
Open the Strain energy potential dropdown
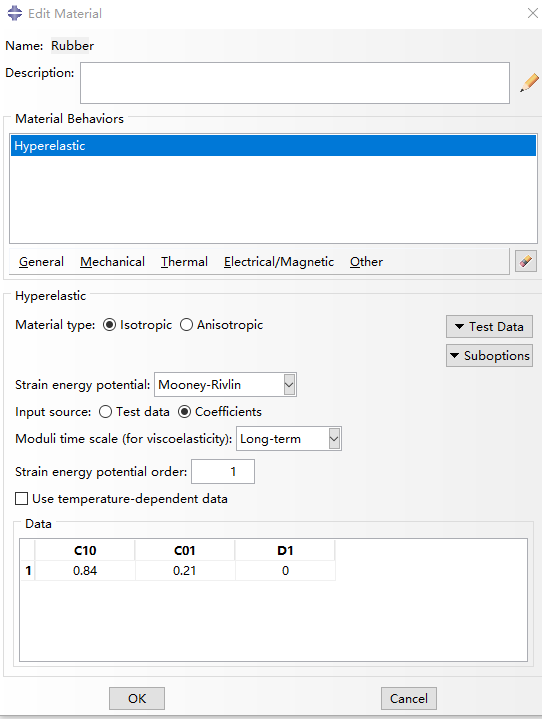pos(225,385)
